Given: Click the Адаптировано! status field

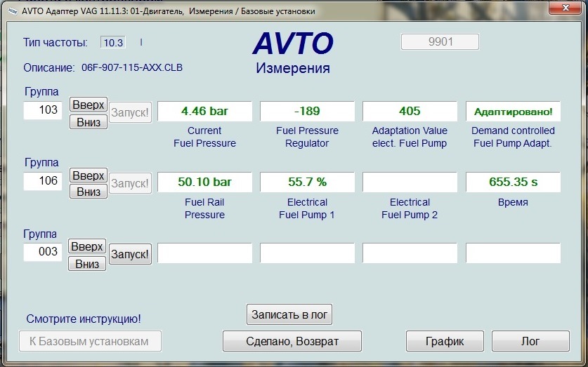Looking at the screenshot, I should (x=513, y=112).
